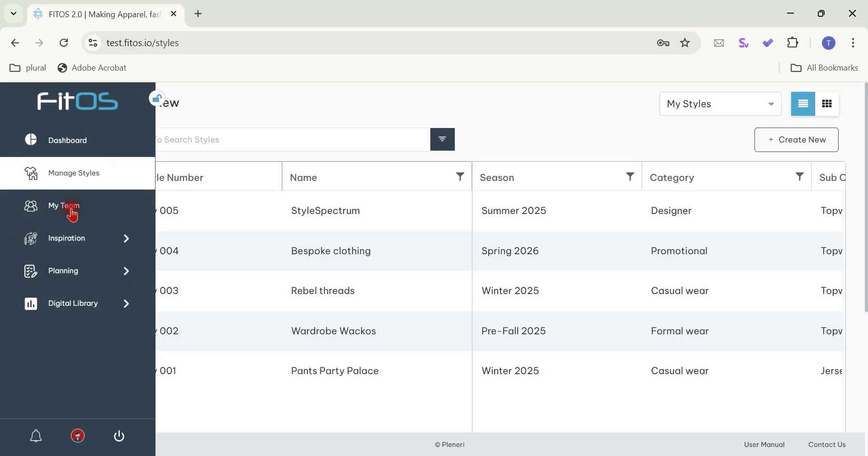Click the FitOS logo
This screenshot has width=868, height=456.
point(78,101)
